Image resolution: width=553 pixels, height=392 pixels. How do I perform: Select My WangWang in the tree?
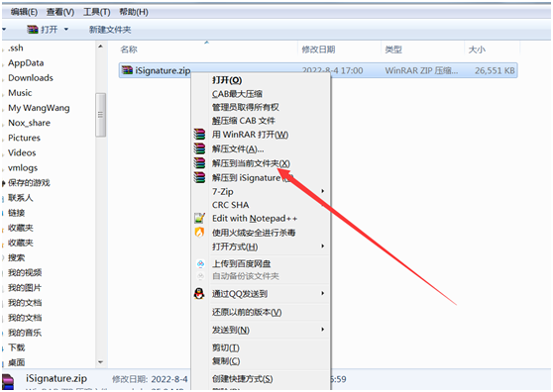[x=39, y=108]
